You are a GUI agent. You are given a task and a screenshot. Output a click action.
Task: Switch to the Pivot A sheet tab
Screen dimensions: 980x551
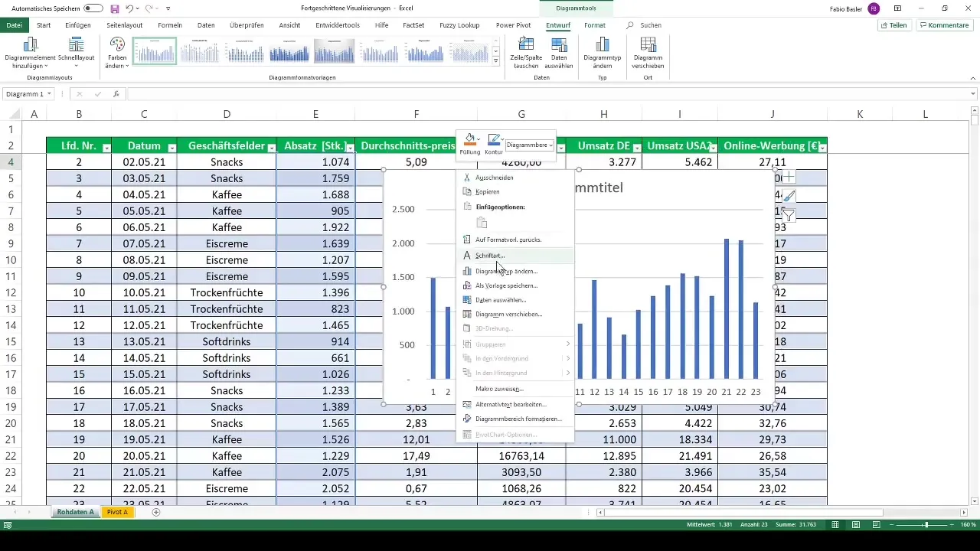pos(117,512)
